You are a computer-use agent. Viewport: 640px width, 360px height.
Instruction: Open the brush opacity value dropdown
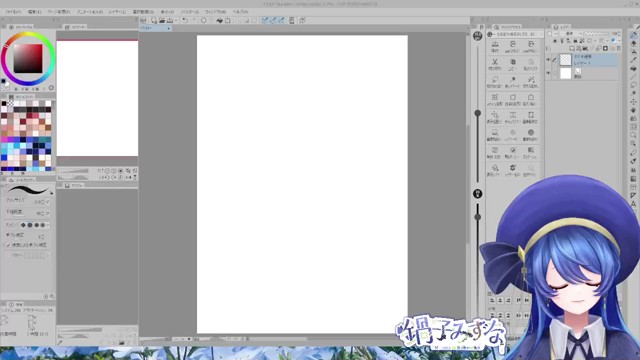tap(48, 213)
